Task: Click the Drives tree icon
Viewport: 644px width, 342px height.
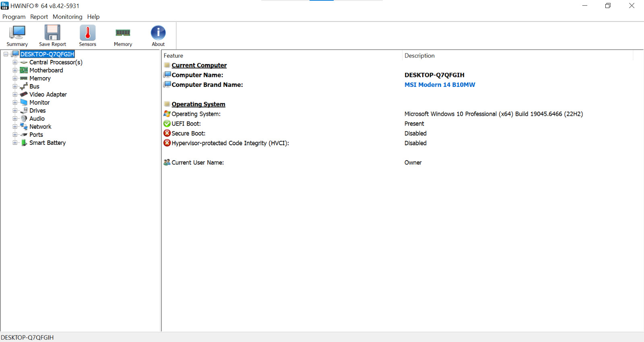Action: click(24, 111)
